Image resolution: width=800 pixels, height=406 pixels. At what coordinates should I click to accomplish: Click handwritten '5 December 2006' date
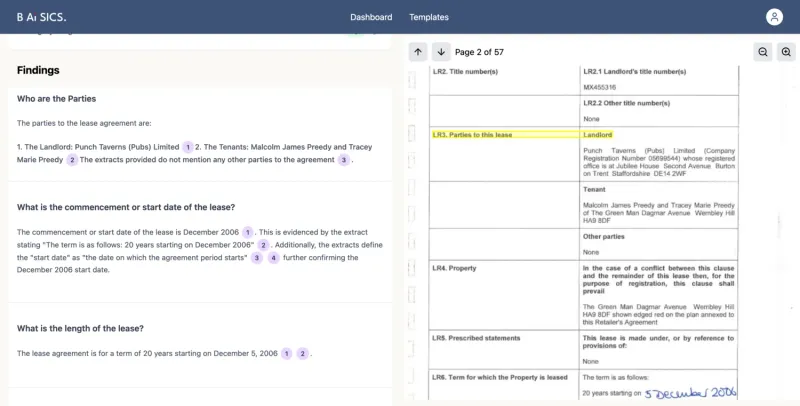pos(690,392)
